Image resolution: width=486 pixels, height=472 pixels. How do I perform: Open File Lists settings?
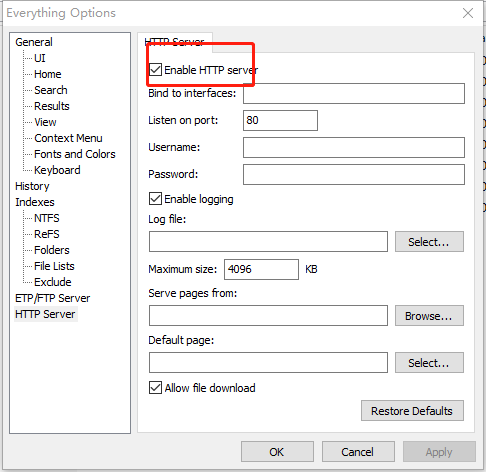click(54, 266)
